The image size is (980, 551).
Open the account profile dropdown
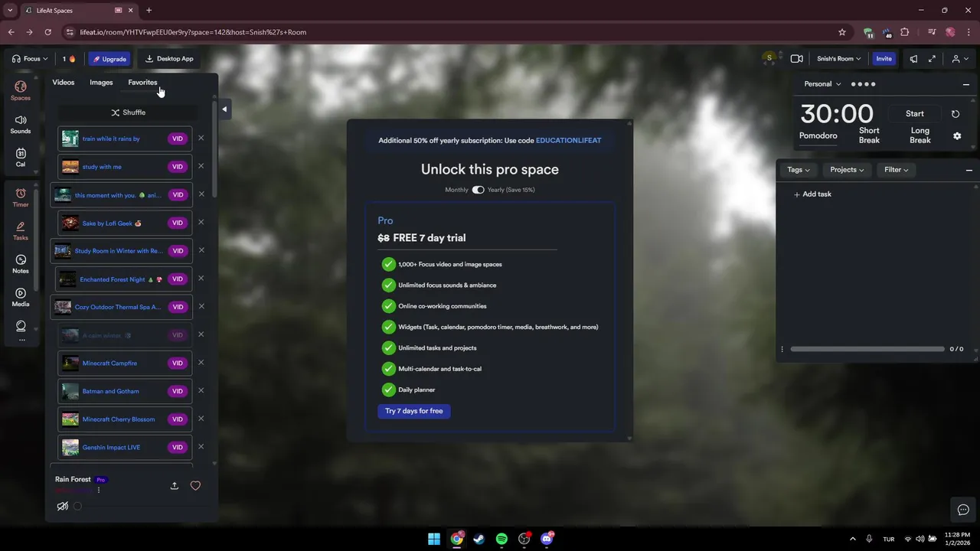pyautogui.click(x=959, y=59)
